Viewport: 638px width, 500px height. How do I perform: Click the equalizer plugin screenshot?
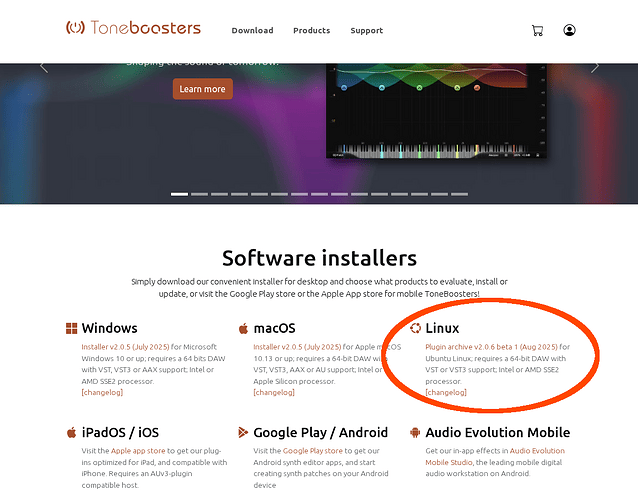437,111
